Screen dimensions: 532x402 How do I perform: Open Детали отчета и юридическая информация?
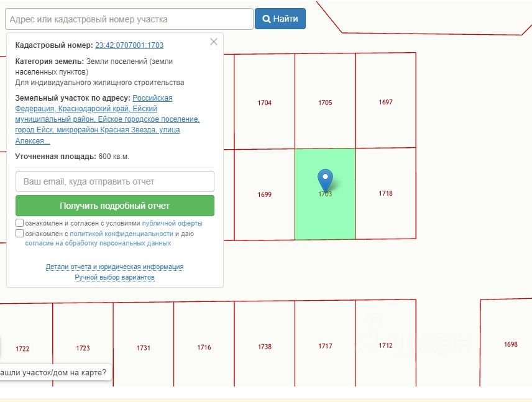(x=115, y=267)
